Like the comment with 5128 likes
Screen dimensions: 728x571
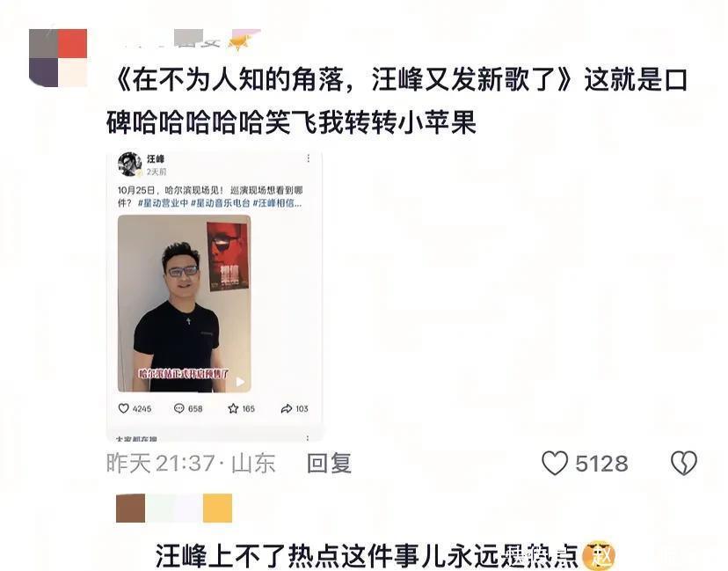(x=555, y=463)
